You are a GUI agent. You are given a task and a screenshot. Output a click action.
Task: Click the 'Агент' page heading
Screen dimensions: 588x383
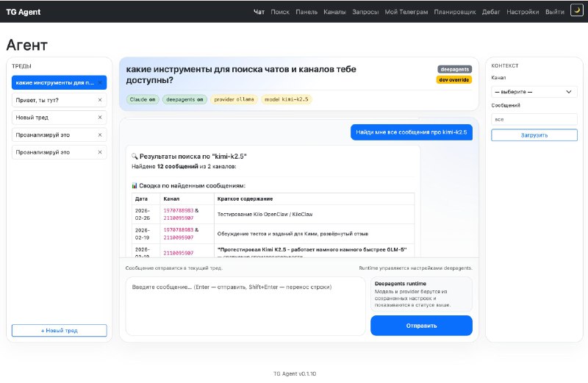(x=27, y=45)
